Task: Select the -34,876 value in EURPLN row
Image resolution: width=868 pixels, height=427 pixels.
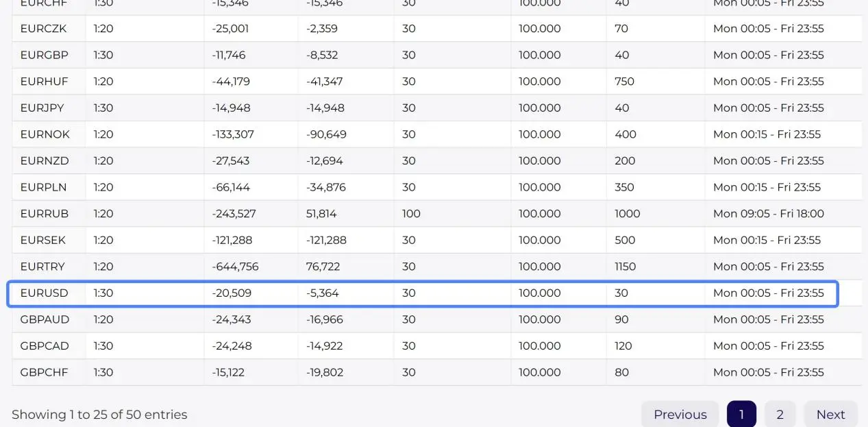Action: (x=325, y=187)
